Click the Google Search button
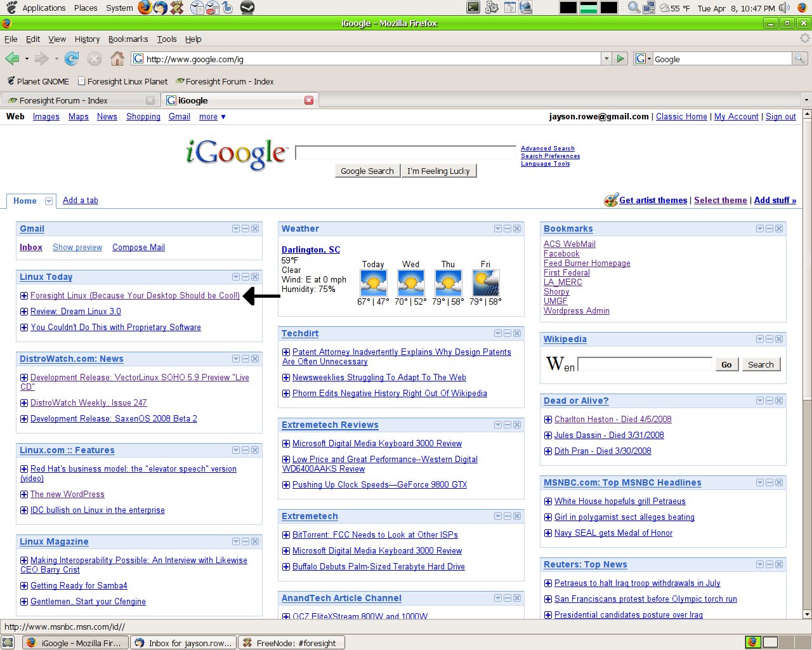The image size is (812, 650). point(367,171)
